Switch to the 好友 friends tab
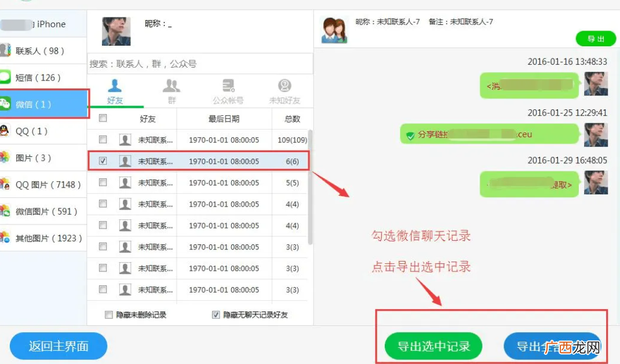620x364 pixels. pos(115,91)
